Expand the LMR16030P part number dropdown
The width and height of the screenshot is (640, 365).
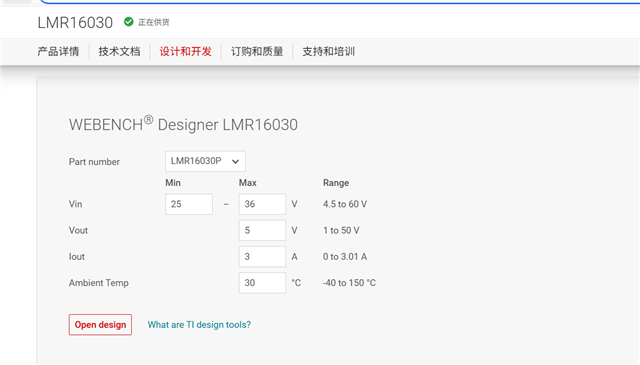205,161
